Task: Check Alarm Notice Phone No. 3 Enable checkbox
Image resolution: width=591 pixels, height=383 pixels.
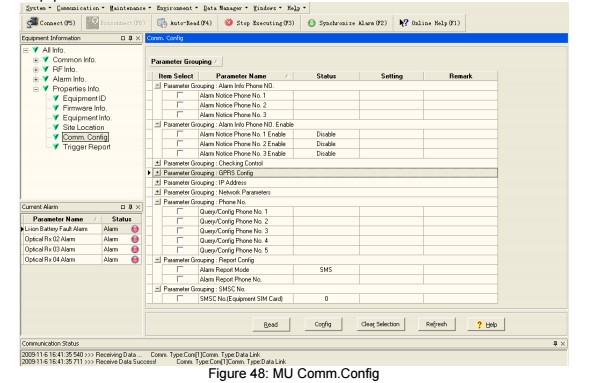Action: [x=180, y=153]
